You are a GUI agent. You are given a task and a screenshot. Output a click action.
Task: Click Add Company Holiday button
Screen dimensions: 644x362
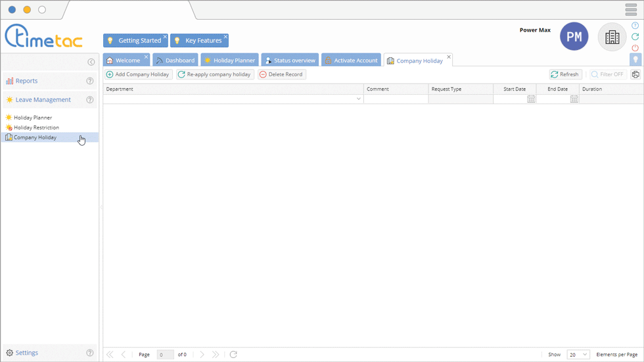coord(138,75)
